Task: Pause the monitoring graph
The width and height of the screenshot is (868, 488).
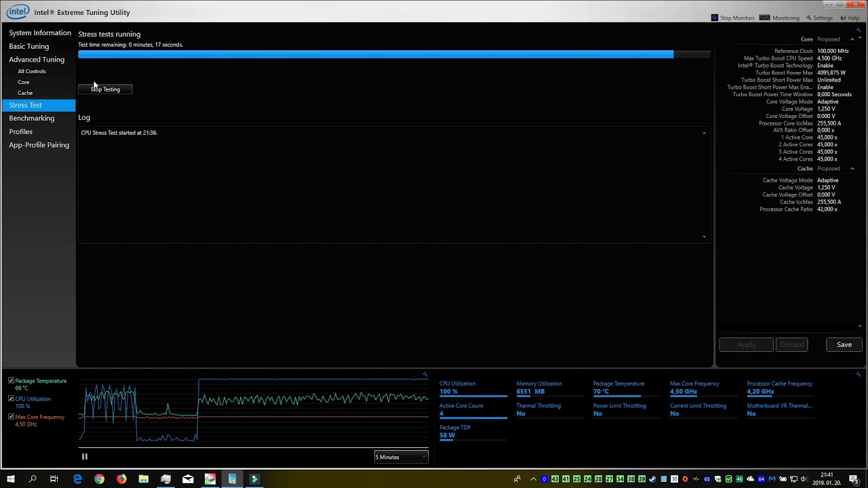Action: tap(85, 457)
